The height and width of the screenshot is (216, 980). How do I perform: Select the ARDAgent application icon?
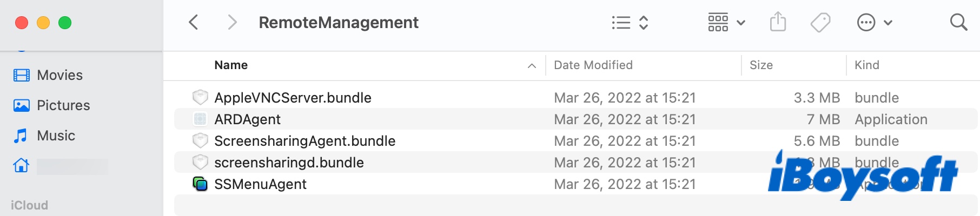point(200,119)
